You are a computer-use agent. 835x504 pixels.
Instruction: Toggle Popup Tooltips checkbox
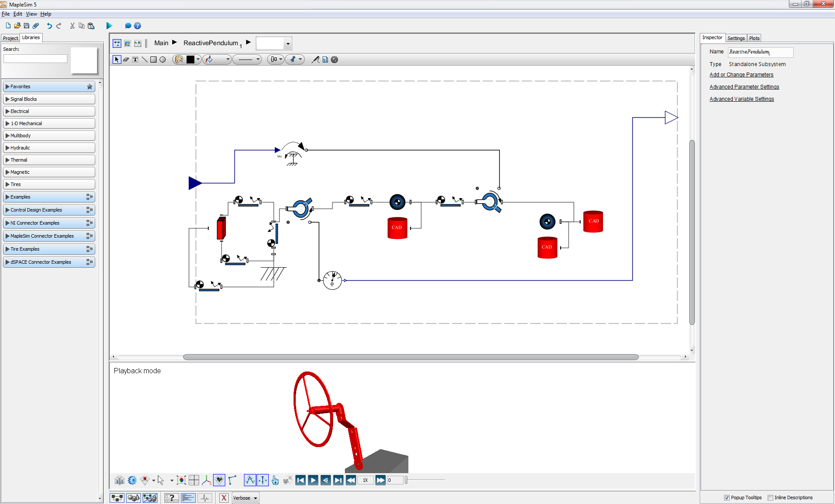(727, 498)
